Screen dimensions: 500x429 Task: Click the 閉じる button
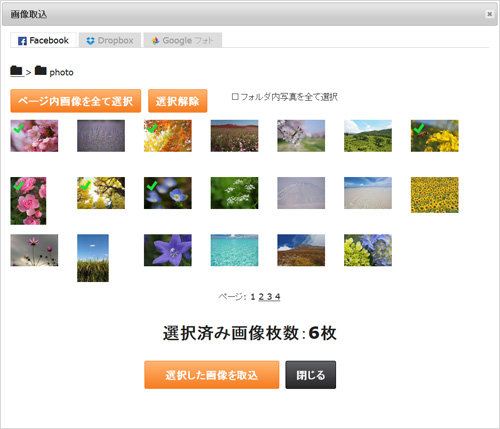pos(311,375)
